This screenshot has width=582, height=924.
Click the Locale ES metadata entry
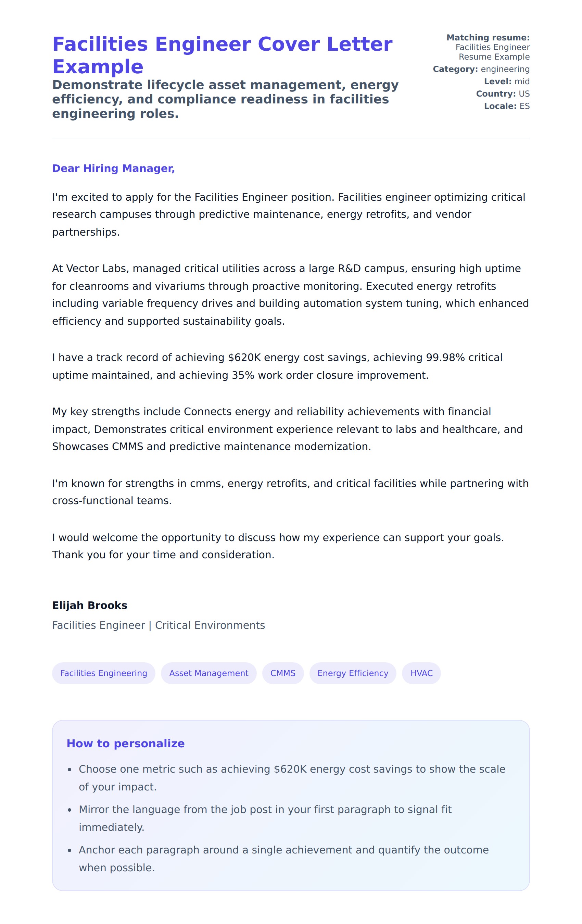(x=506, y=106)
